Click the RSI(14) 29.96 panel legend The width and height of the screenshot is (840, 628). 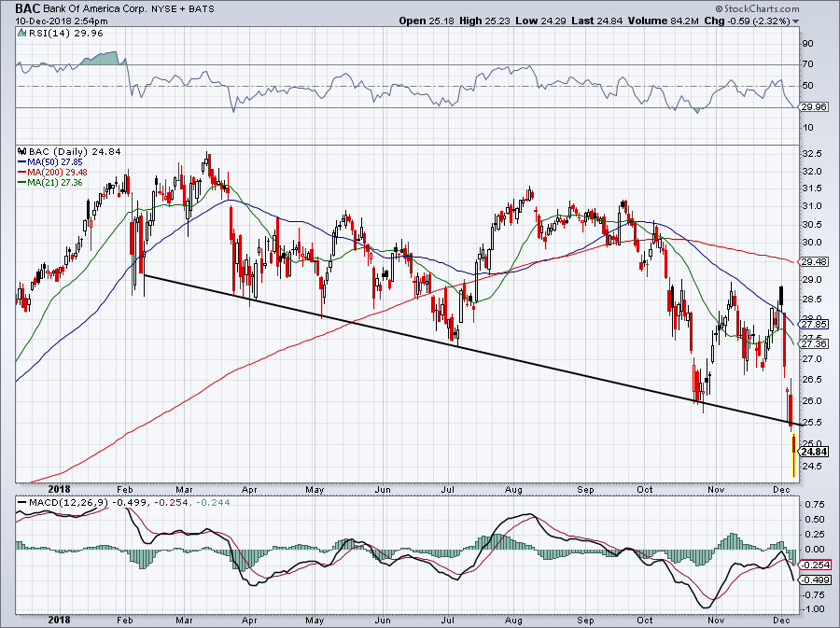click(x=65, y=34)
